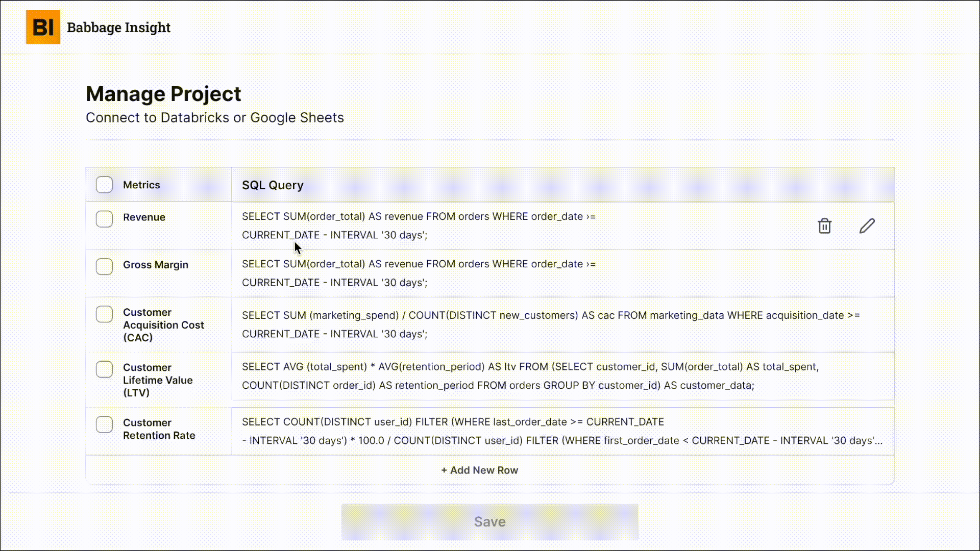Click the CAC marketing_spend query cell
Viewport: 980px width, 551px height.
click(510, 324)
